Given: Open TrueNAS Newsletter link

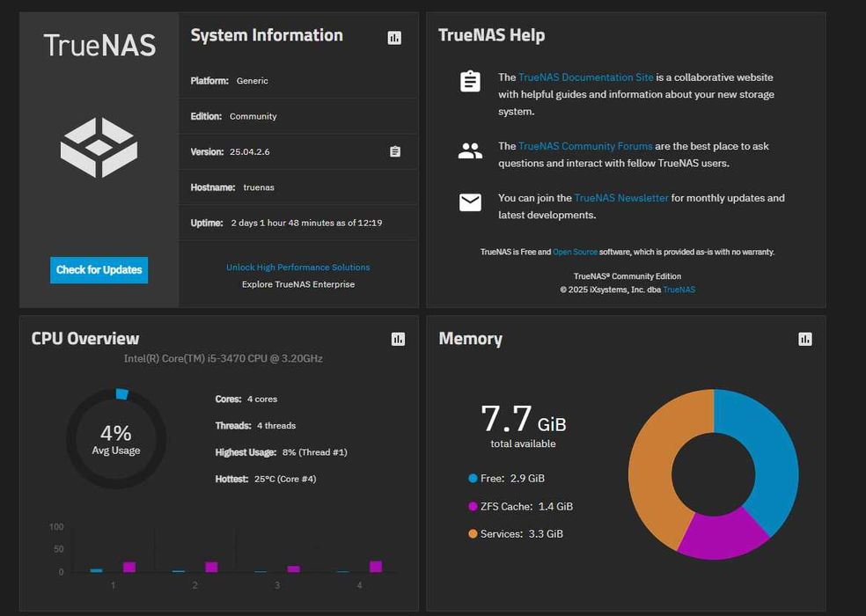Looking at the screenshot, I should [621, 198].
